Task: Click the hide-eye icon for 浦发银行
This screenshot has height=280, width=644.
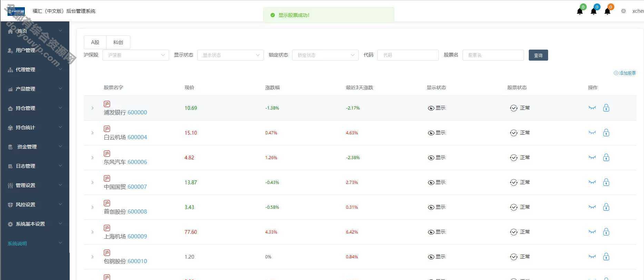Action: [592, 108]
